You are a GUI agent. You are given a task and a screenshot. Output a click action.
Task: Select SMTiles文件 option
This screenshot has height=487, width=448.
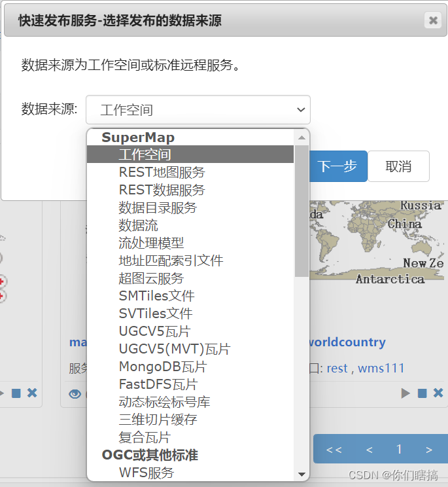point(190,296)
